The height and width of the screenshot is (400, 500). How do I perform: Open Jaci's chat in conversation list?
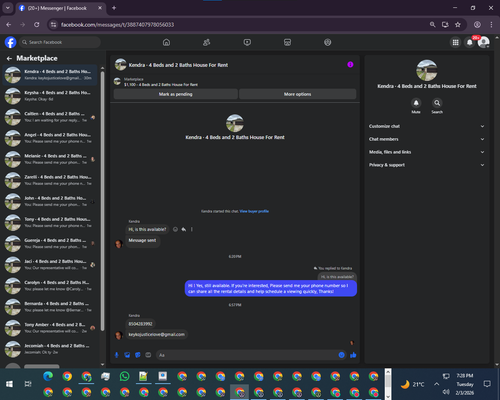[50, 265]
